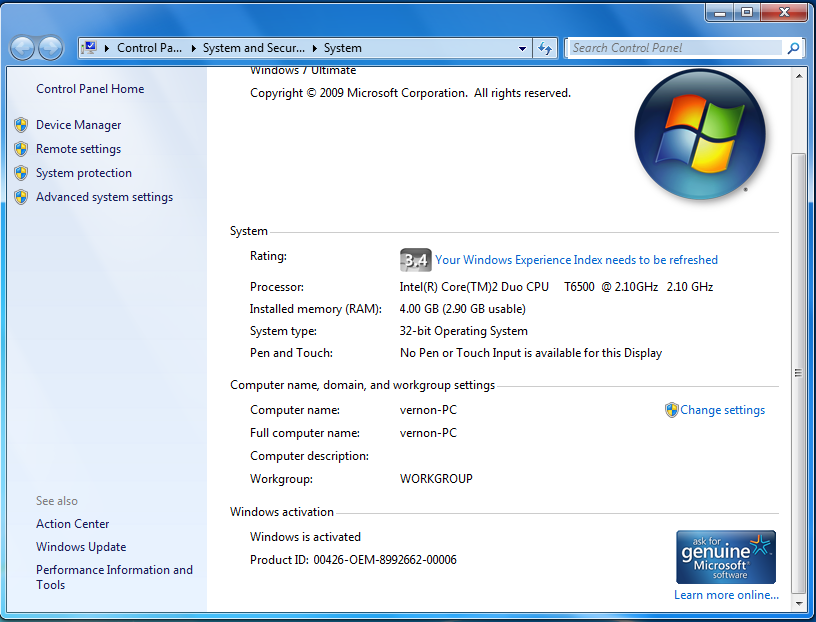Click the scroll up arrow
Screen dimensions: 816x622
798,76
